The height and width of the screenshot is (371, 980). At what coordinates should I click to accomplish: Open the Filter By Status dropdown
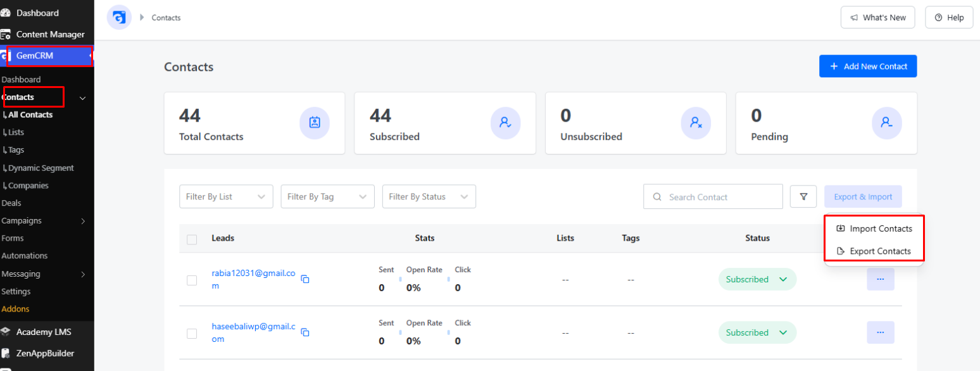coord(429,197)
